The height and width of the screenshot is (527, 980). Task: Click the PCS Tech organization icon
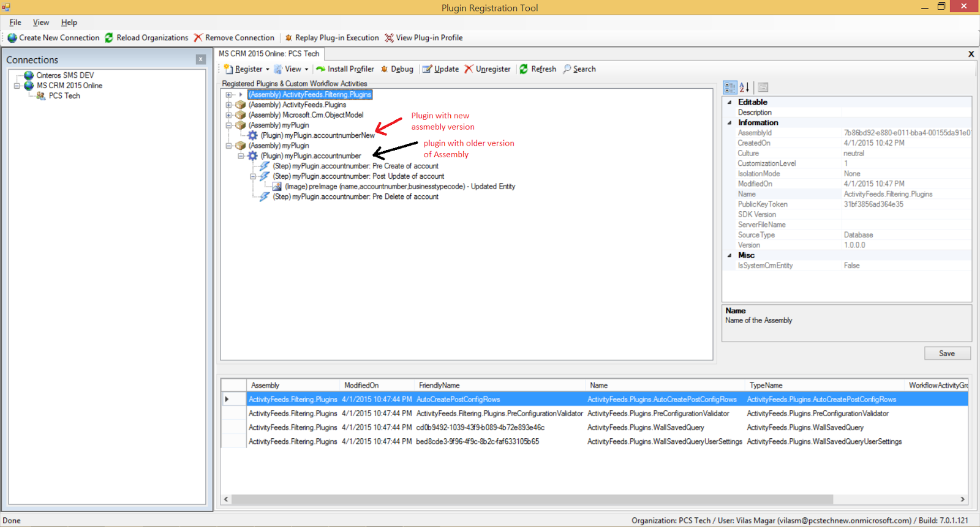pos(41,96)
